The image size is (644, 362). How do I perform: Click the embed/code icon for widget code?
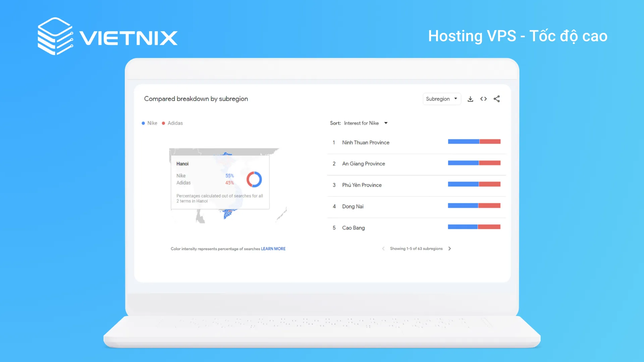pos(483,99)
